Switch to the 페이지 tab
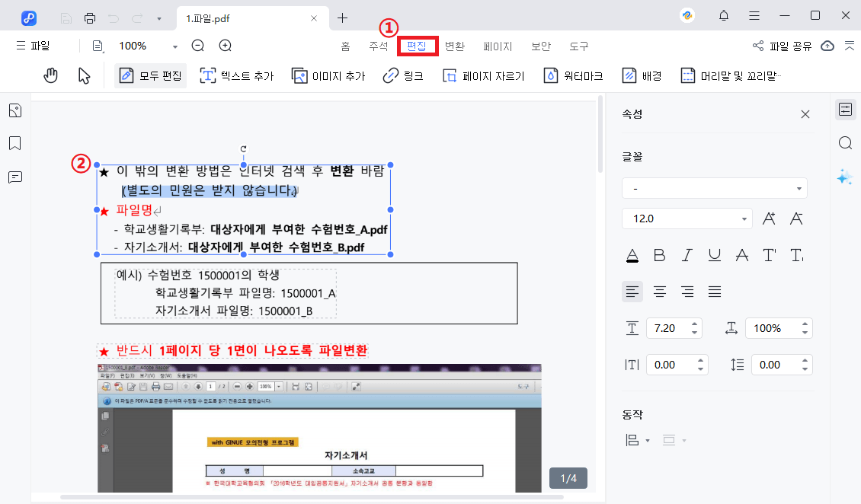861x504 pixels. [x=498, y=46]
